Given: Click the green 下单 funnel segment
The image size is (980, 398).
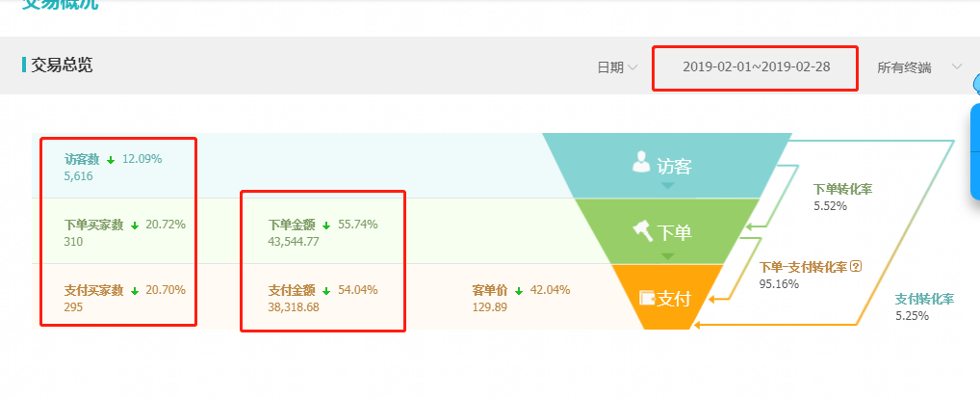Looking at the screenshot, I should 667,231.
